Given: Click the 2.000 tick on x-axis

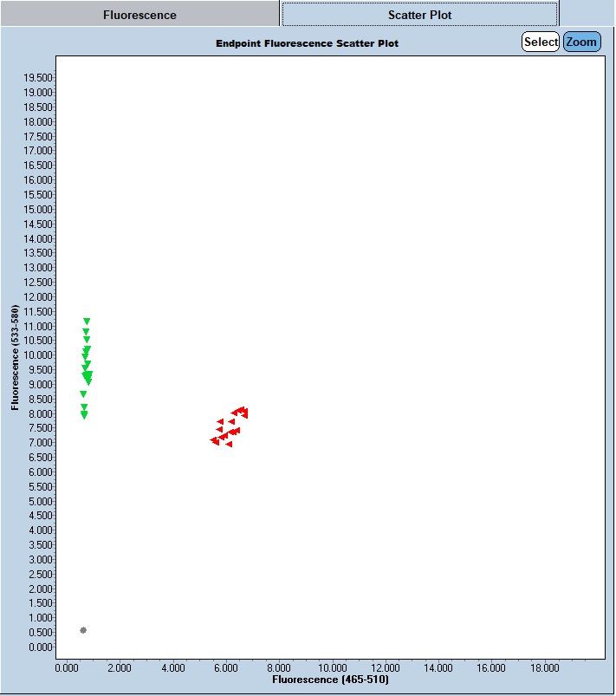Looking at the screenshot, I should click(x=119, y=667).
